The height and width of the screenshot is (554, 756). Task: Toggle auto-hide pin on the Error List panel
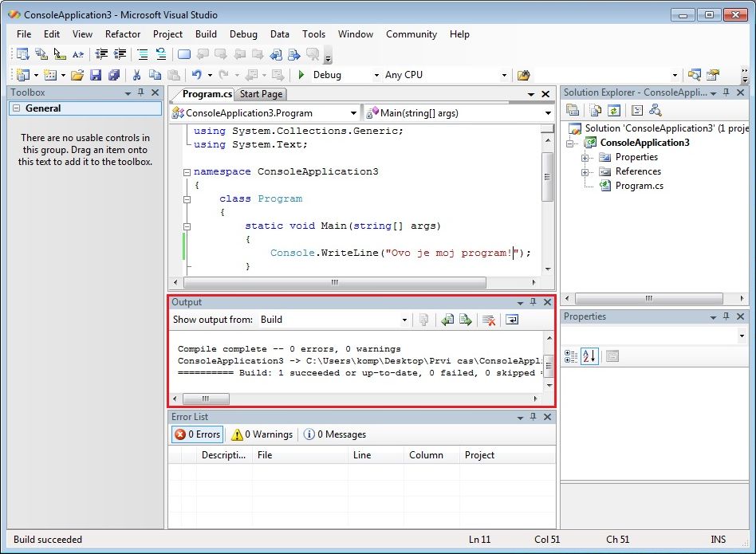(534, 417)
